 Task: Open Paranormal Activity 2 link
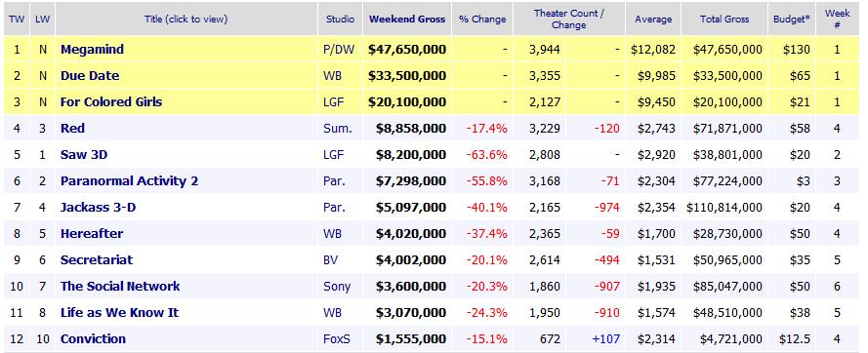(129, 181)
